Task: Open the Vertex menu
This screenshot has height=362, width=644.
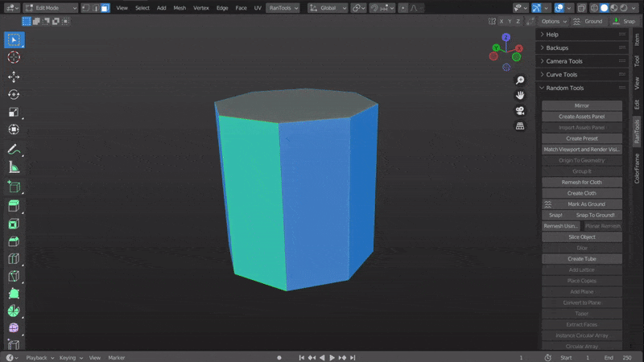Action: 201,8
